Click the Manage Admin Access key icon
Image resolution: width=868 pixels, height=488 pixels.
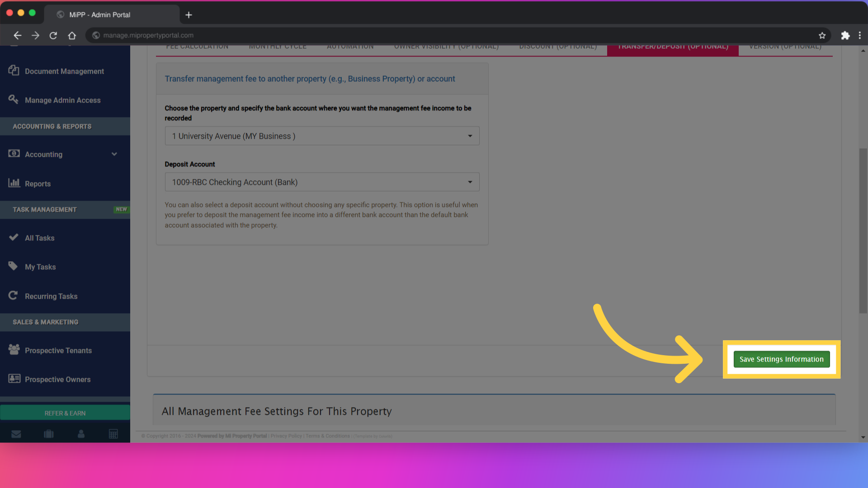14,99
